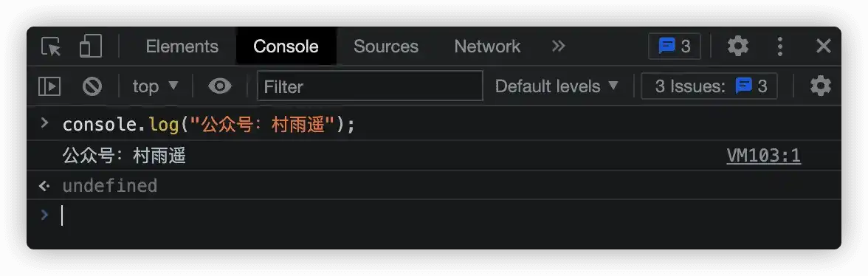Close the DevTools panel
The image size is (868, 276).
(x=824, y=46)
